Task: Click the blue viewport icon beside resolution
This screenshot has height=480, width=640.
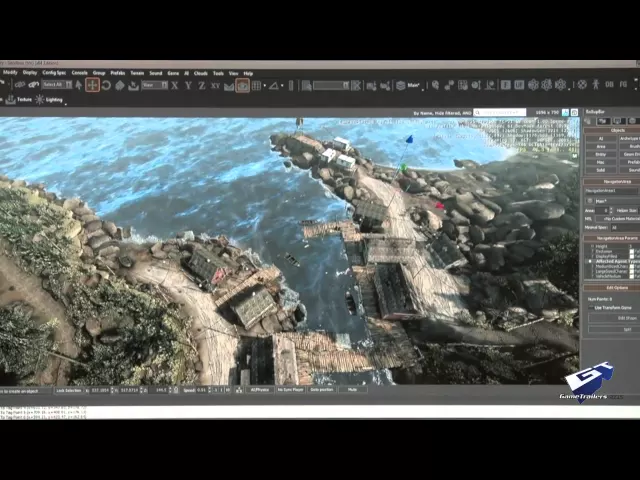Action: point(565,112)
